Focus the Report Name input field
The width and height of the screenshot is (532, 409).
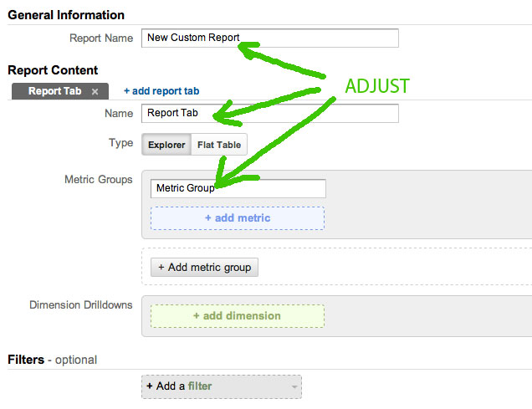[x=270, y=38]
